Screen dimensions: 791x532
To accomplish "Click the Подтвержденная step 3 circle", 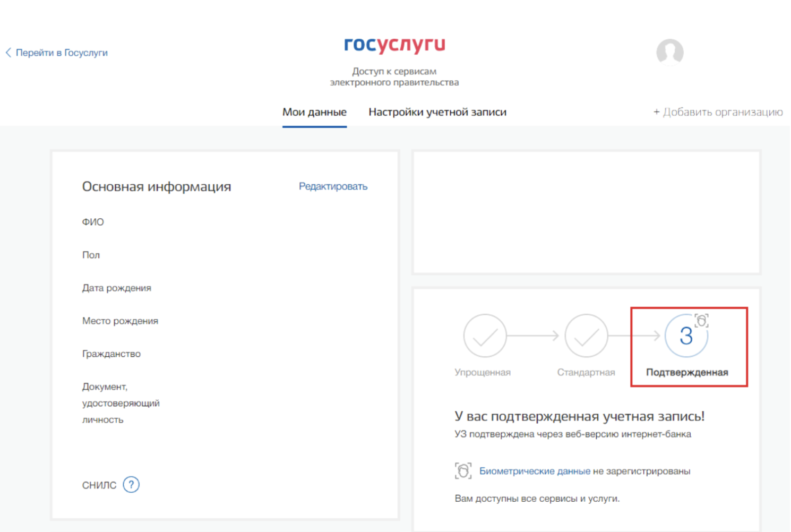I will pos(686,336).
